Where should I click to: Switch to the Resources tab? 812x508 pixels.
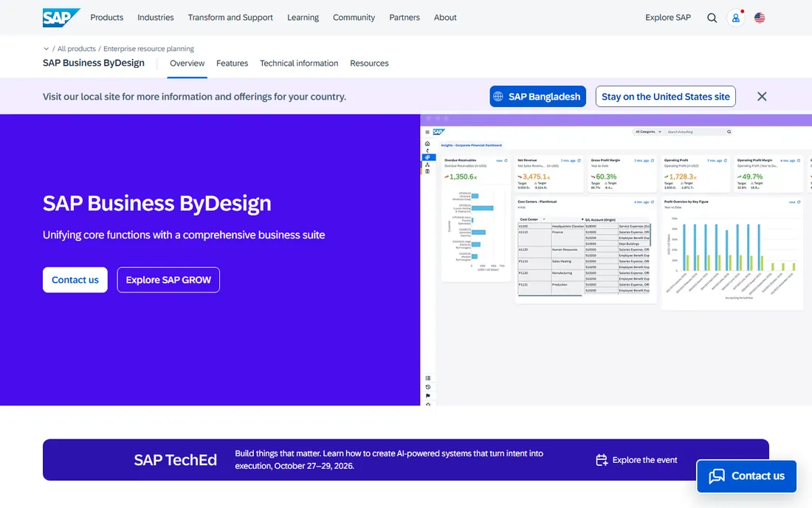[369, 63]
